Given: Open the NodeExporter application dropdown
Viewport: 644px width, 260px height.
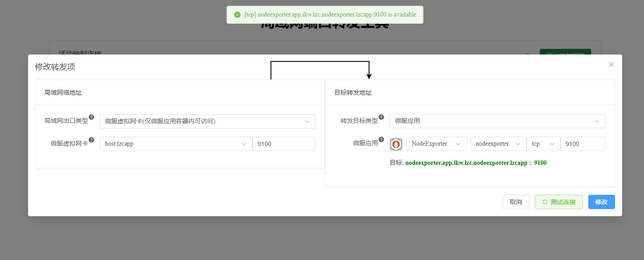Looking at the screenshot, I should [437, 144].
